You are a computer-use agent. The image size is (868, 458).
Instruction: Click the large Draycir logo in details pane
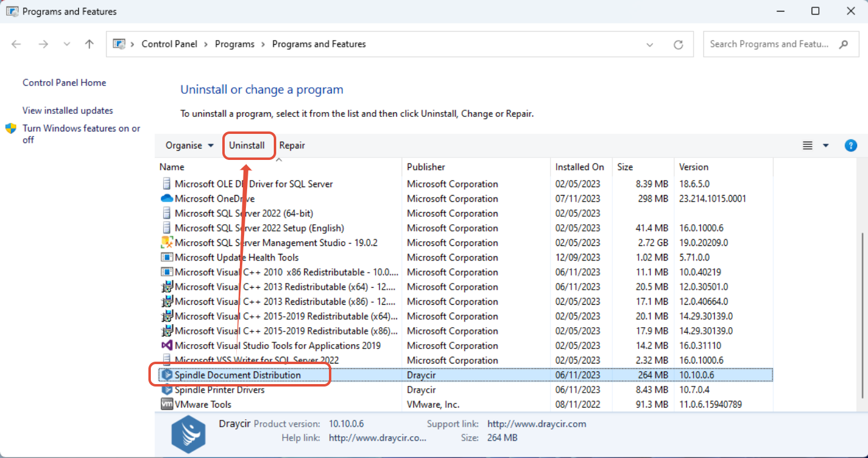pos(190,434)
